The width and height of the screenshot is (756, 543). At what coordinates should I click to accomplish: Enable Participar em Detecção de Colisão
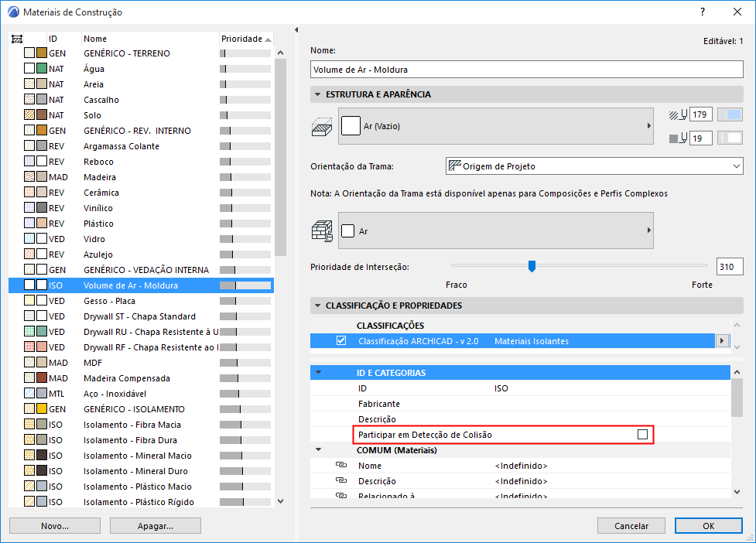pyautogui.click(x=642, y=435)
